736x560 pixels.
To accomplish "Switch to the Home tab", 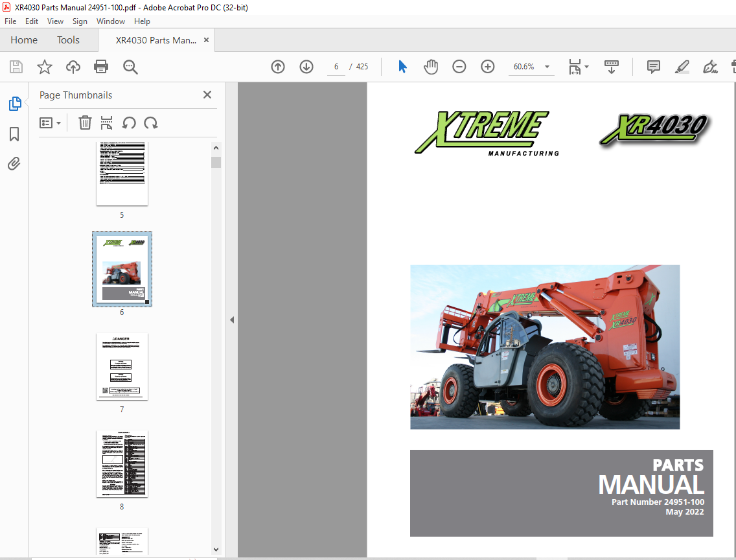I will tap(24, 40).
